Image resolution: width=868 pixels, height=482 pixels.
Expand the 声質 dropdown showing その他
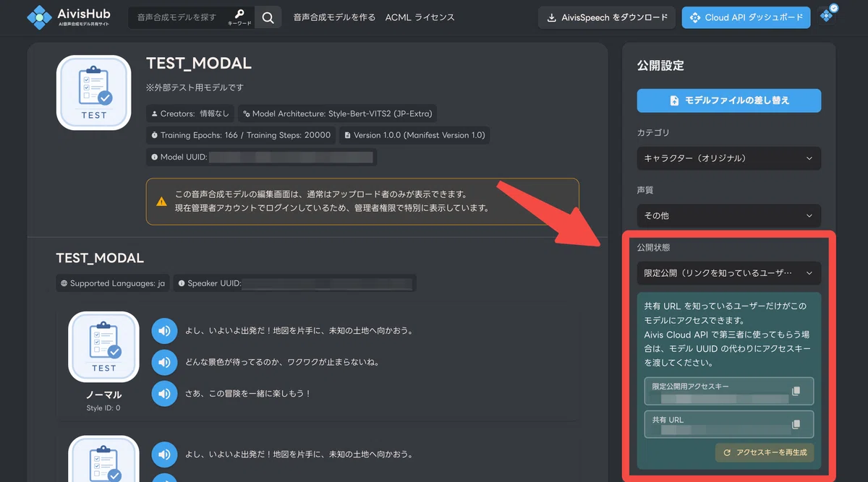click(x=729, y=215)
